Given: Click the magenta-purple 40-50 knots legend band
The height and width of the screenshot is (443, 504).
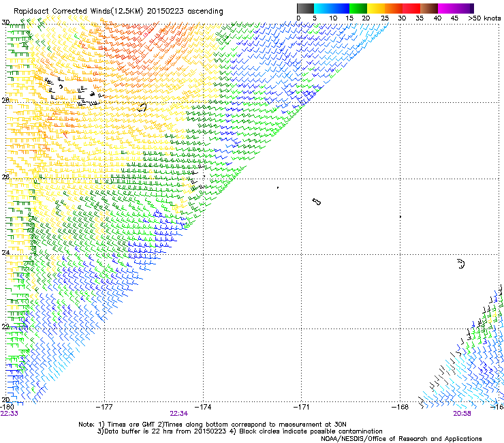Looking at the screenshot, I should click(x=456, y=8).
